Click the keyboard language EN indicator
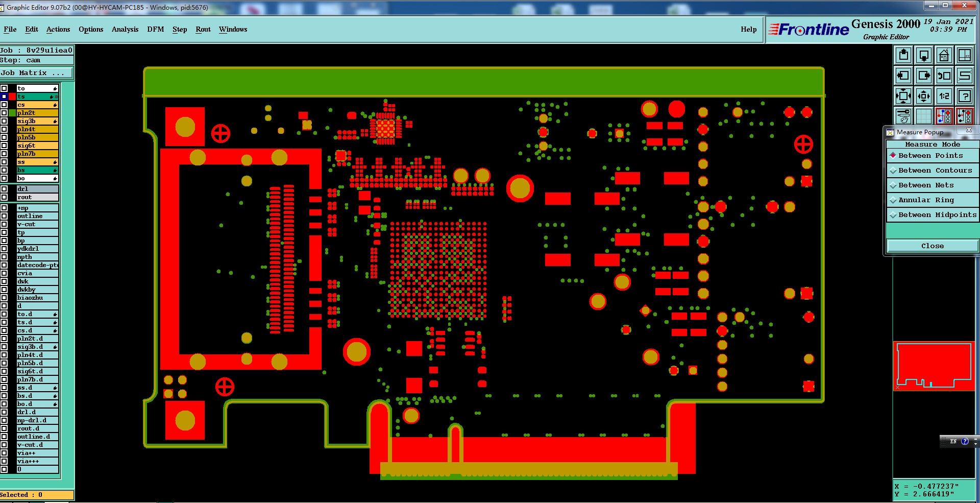 pos(953,441)
